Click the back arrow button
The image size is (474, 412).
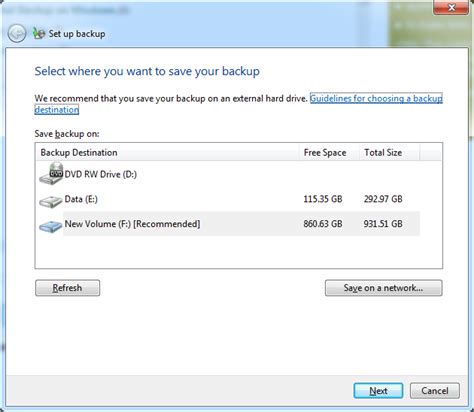(17, 33)
